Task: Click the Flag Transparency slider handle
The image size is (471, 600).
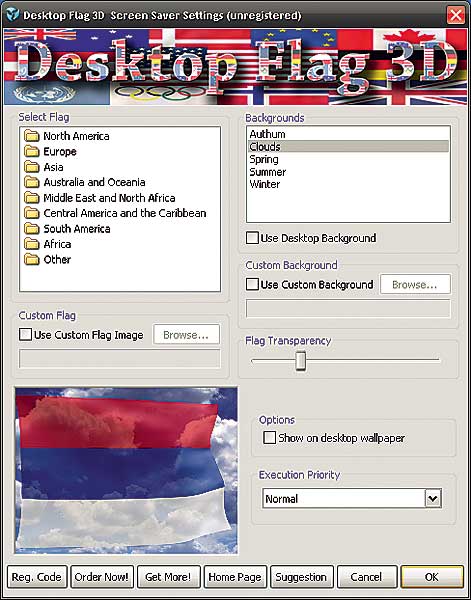Action: click(301, 361)
